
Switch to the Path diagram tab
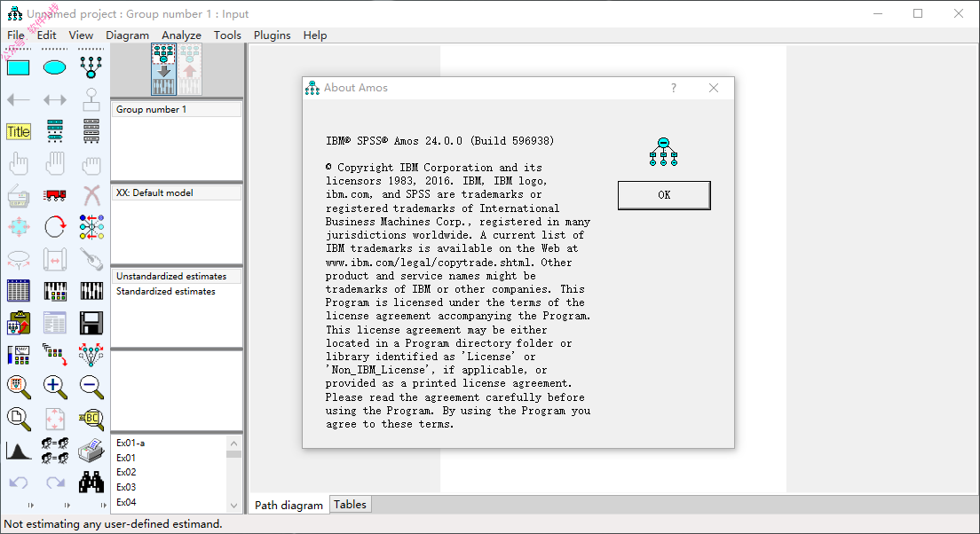click(x=288, y=505)
